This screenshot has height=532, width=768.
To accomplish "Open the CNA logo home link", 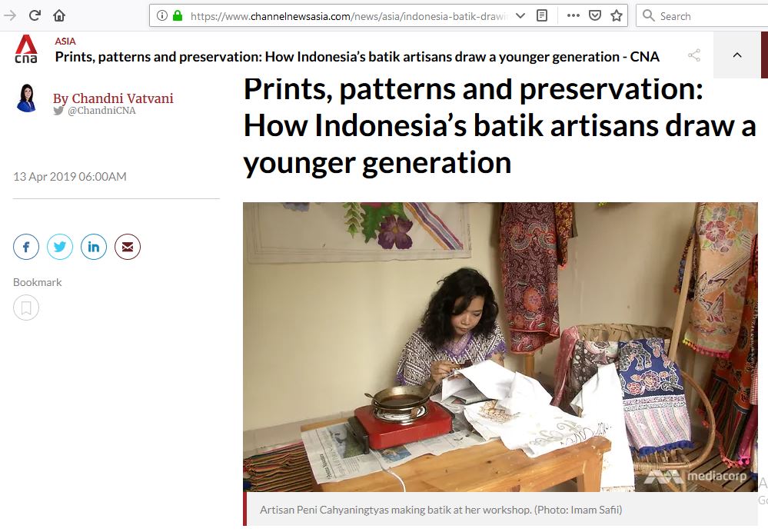I will tap(26, 50).
